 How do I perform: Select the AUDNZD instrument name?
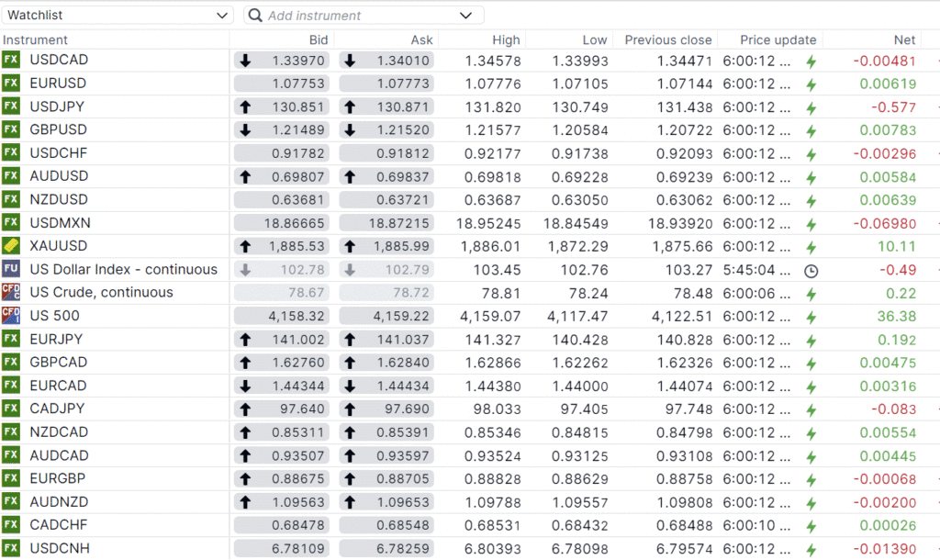[x=60, y=501]
